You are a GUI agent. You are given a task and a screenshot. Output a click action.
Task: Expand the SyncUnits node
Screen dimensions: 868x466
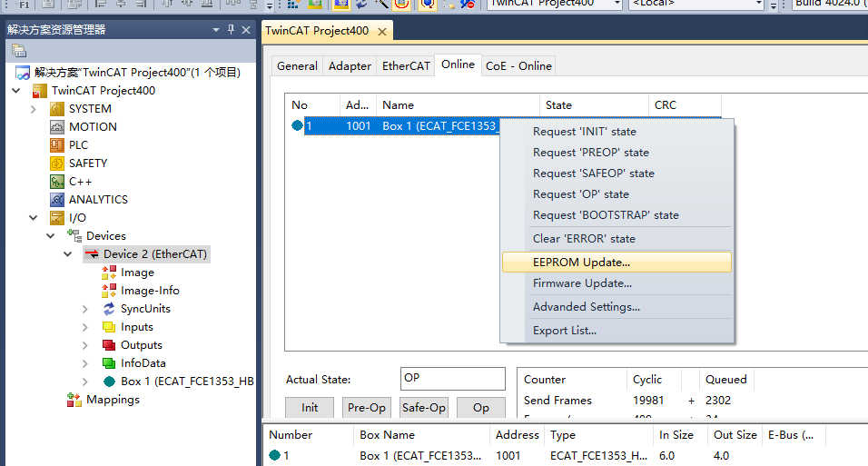84,309
